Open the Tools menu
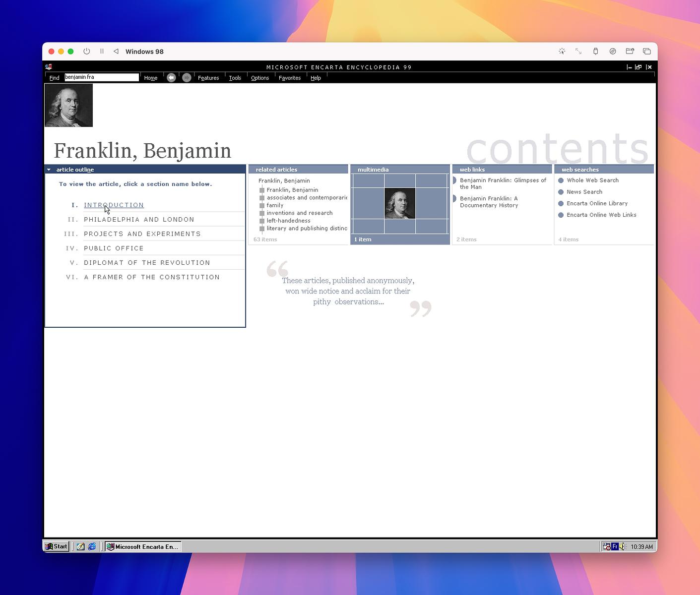The height and width of the screenshot is (595, 700). click(x=235, y=78)
